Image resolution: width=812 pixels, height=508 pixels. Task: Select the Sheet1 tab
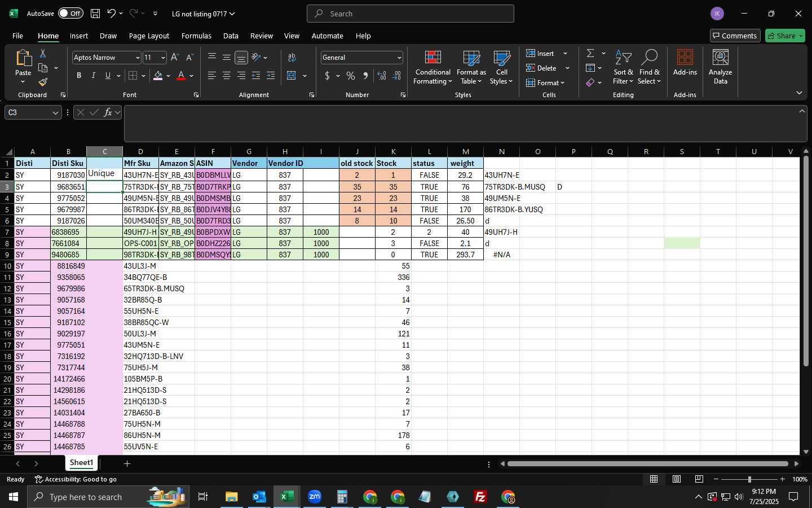(81, 463)
